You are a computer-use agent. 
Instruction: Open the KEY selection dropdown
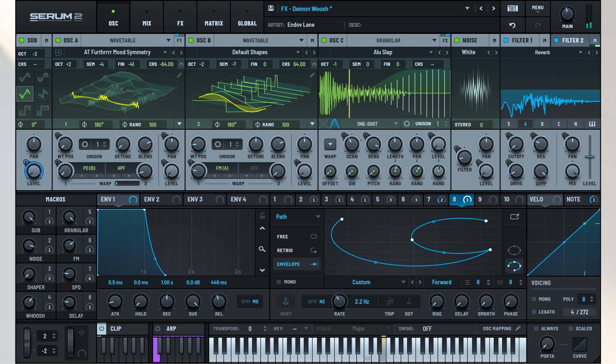306,329
